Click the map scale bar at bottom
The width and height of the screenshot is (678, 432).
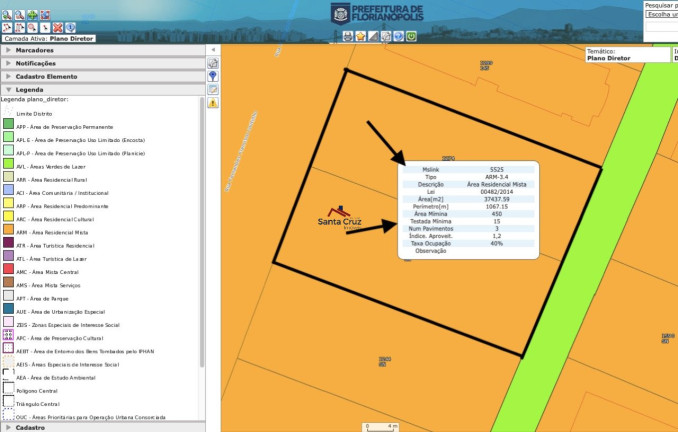381,427
